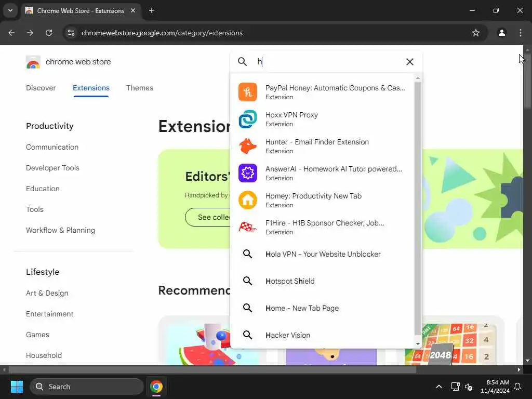Switch to the Discover tab
Viewport: 532px width, 399px height.
pos(41,88)
